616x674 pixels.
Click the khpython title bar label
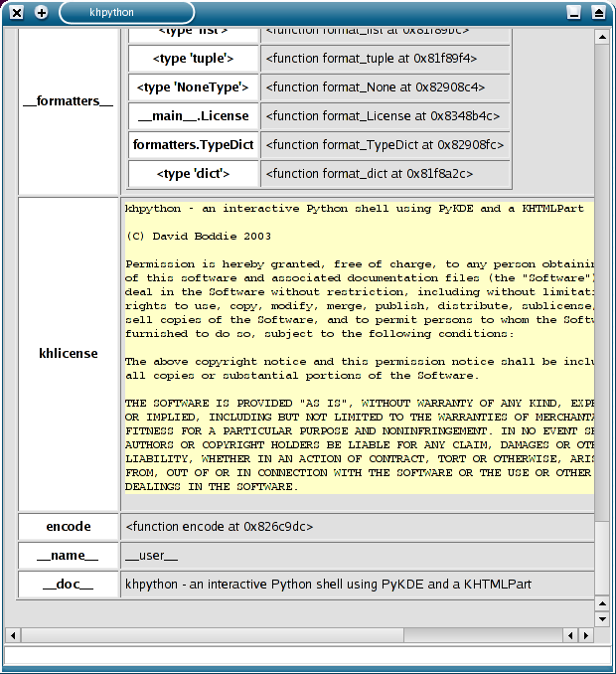[x=111, y=13]
